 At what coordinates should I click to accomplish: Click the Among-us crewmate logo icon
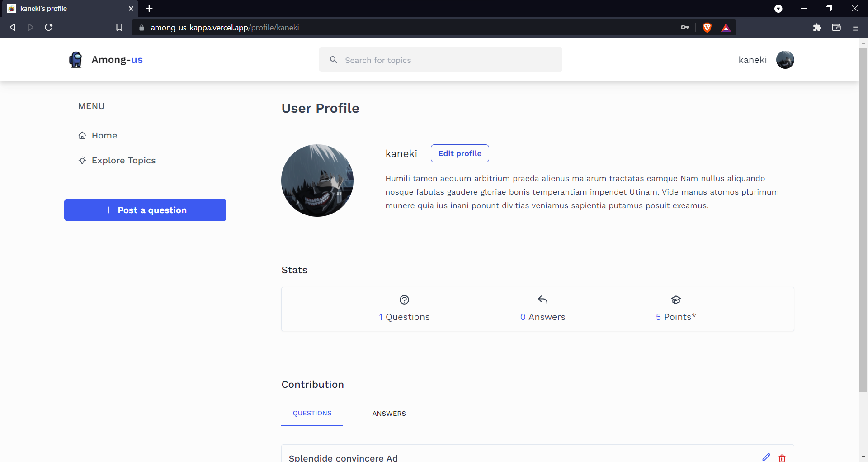point(75,60)
